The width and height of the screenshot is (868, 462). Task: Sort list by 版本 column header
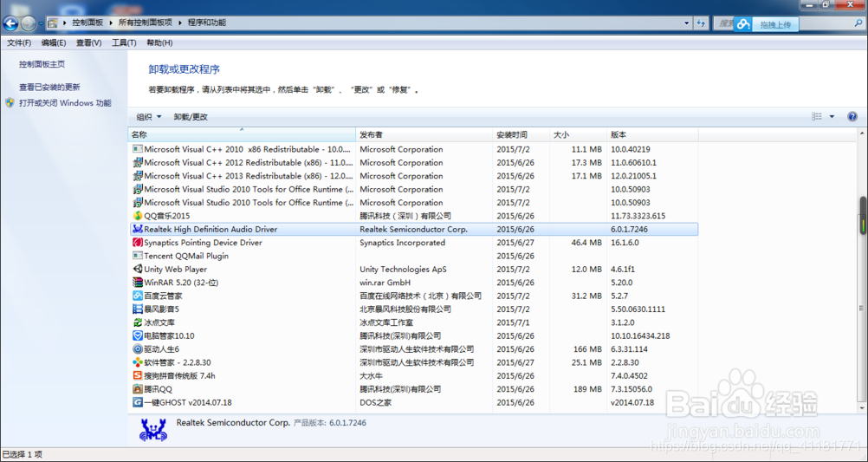click(x=652, y=134)
